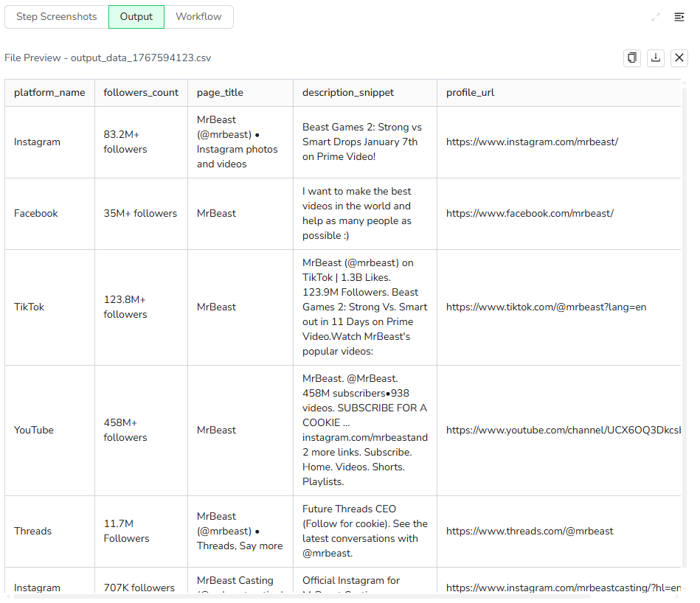Open the log list icon at top right

pos(679,16)
